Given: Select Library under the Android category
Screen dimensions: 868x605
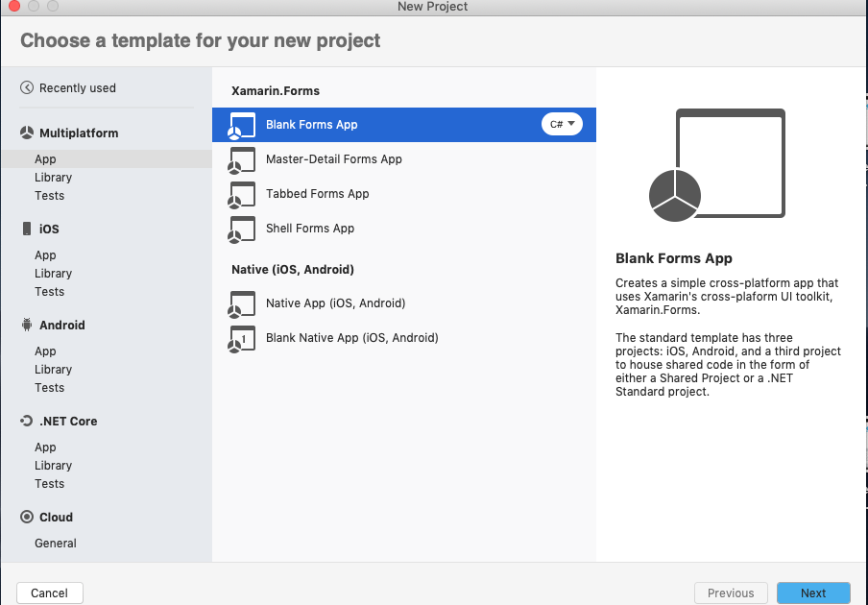Looking at the screenshot, I should [53, 369].
